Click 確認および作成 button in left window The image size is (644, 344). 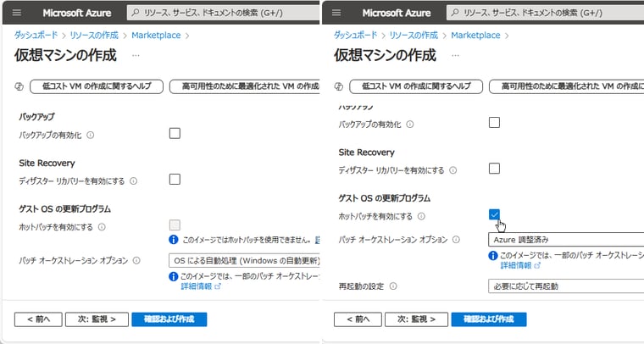coord(169,319)
